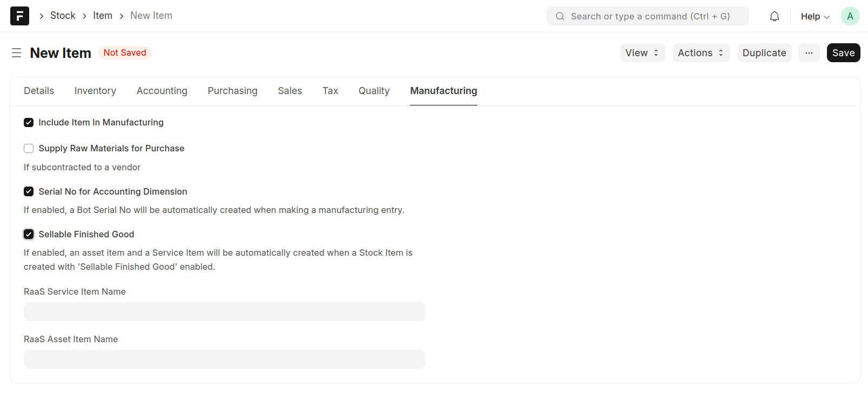Expand the Help menu

(x=815, y=16)
